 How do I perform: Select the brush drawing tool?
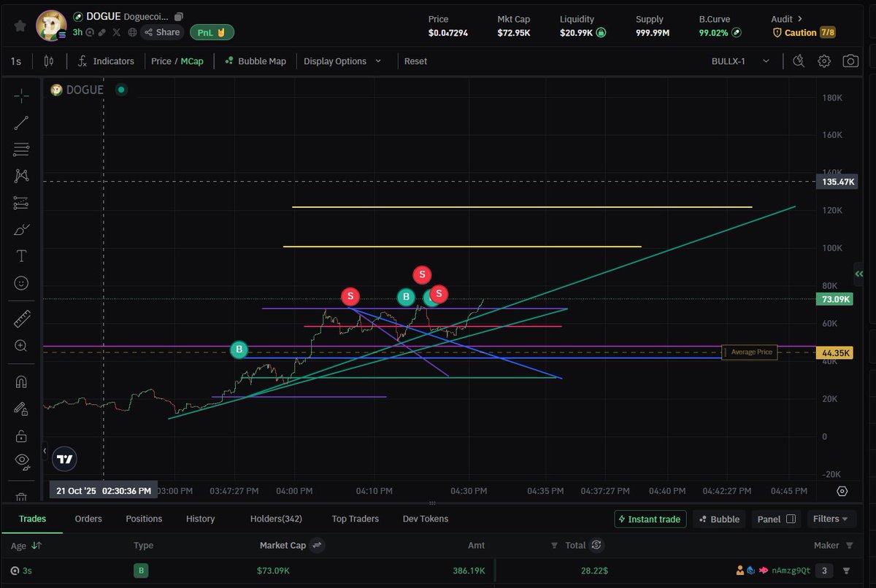[21, 230]
